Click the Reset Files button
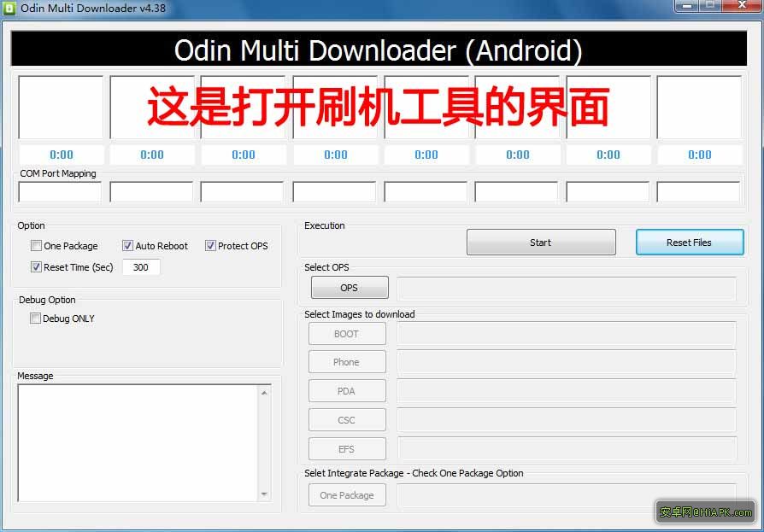This screenshot has height=532, width=764. click(690, 243)
